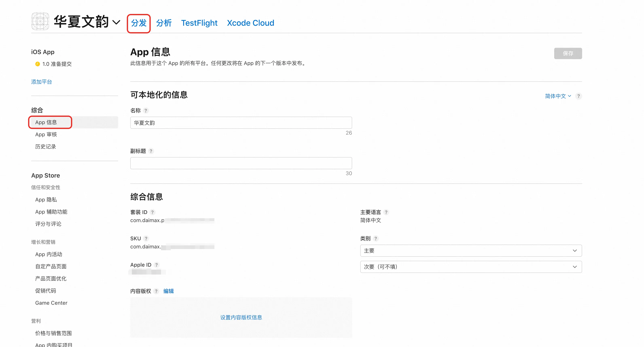Click the yellow status dot beside 1.0 准备提交
This screenshot has width=644, height=347.
pyautogui.click(x=37, y=64)
